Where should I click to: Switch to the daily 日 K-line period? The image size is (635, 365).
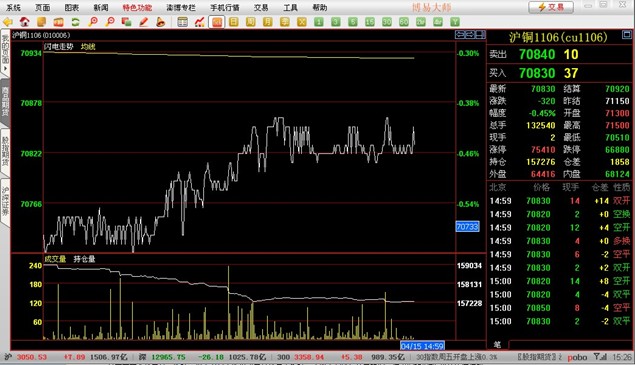pos(234,22)
